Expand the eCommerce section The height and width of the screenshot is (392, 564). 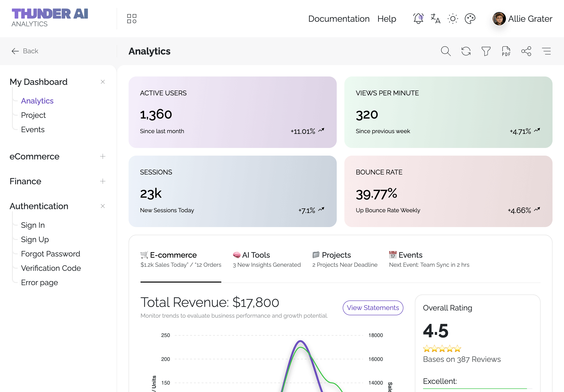[103, 157]
